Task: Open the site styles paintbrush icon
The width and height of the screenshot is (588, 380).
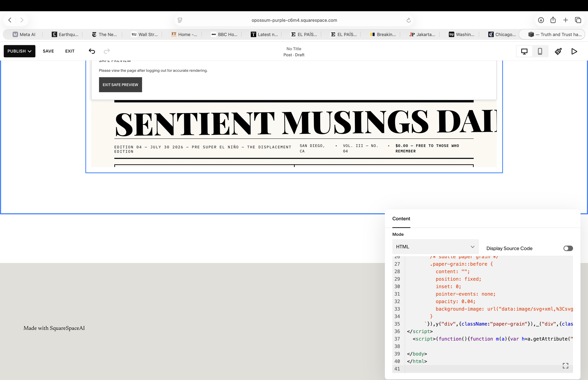Action: pos(558,51)
